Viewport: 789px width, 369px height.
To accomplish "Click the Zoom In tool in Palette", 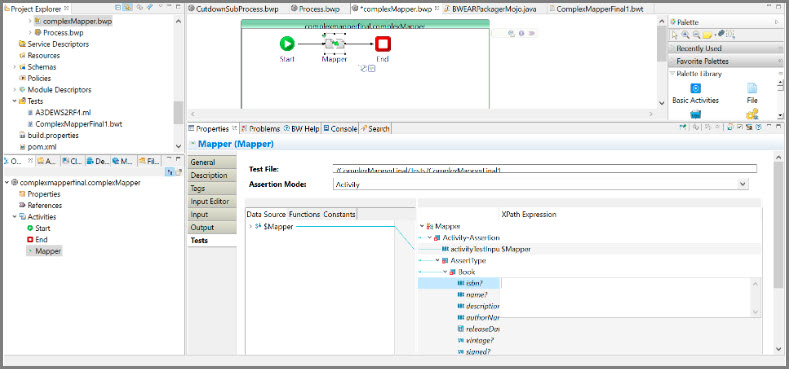I will [x=685, y=35].
